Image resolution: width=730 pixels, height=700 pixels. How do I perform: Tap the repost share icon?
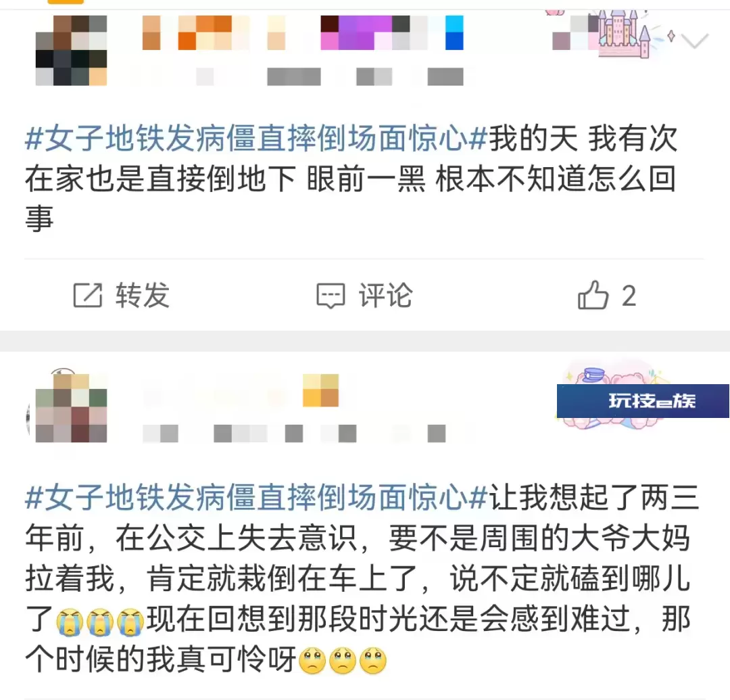pos(87,296)
